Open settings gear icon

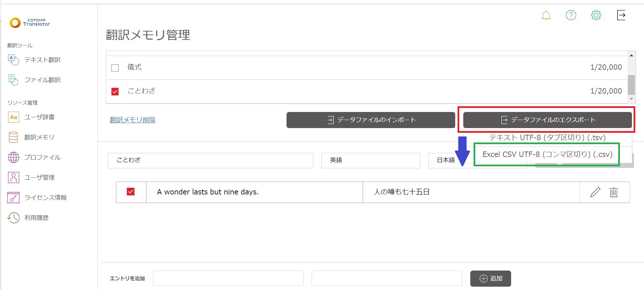596,15
